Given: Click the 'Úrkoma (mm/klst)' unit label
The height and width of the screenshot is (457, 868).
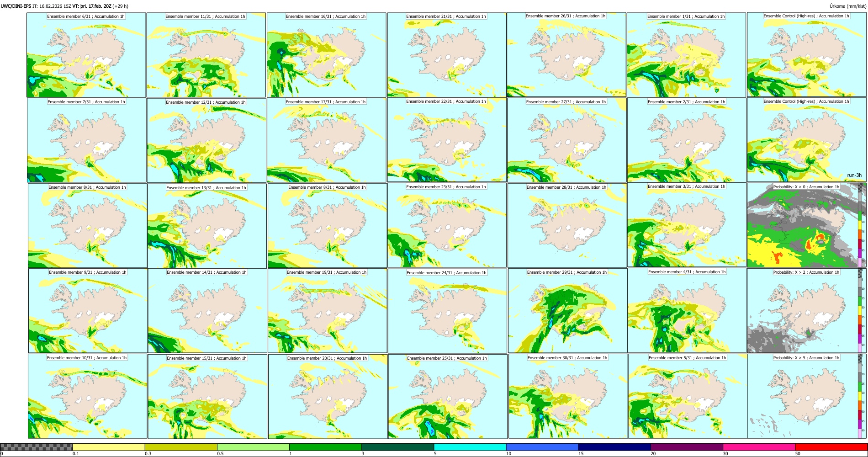Looking at the screenshot, I should point(847,6).
